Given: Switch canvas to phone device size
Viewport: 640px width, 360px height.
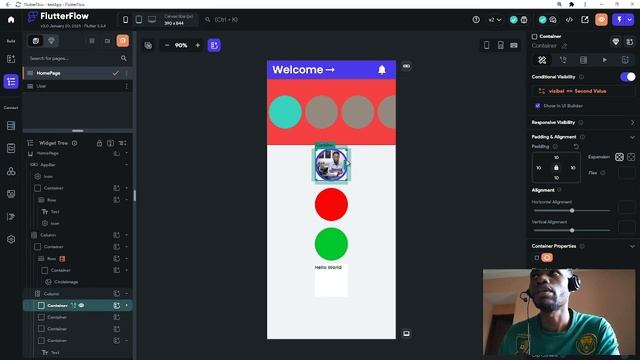Looking at the screenshot, I should coord(125,20).
